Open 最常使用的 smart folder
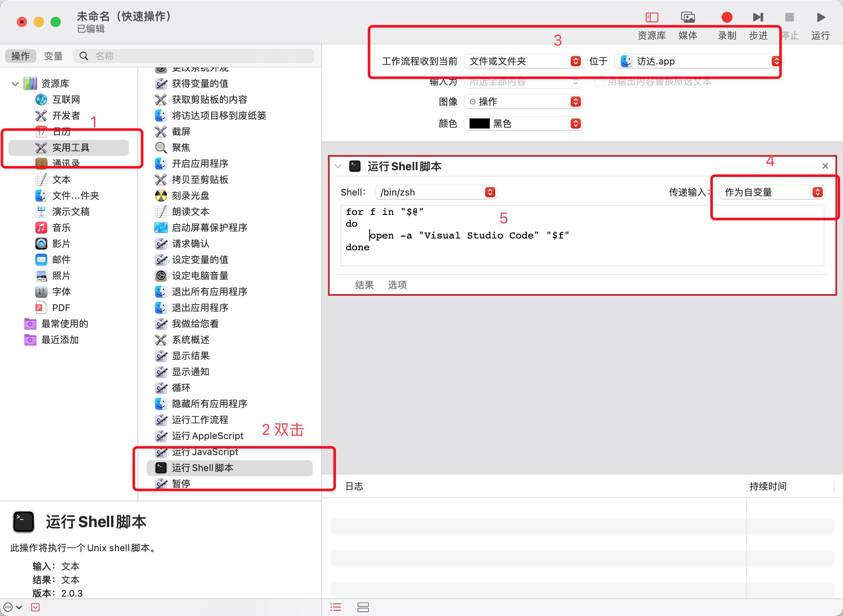Image resolution: width=843 pixels, height=616 pixels. (x=56, y=324)
